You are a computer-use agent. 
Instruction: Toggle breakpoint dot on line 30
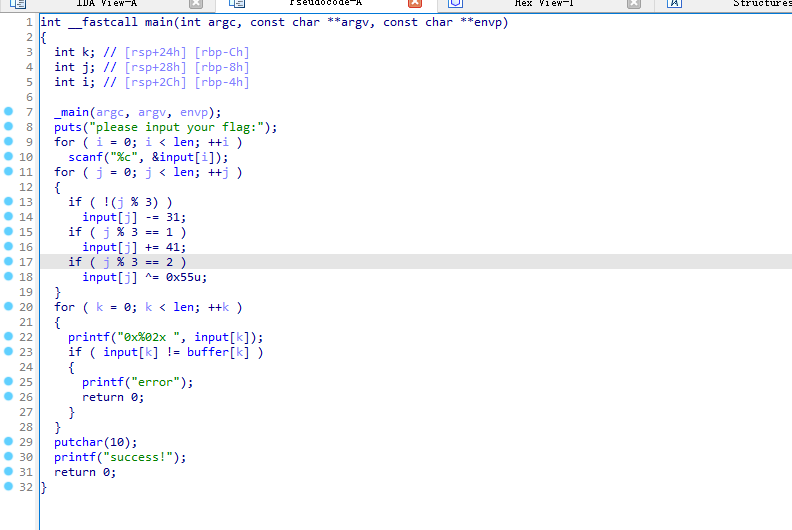[x=8, y=457]
